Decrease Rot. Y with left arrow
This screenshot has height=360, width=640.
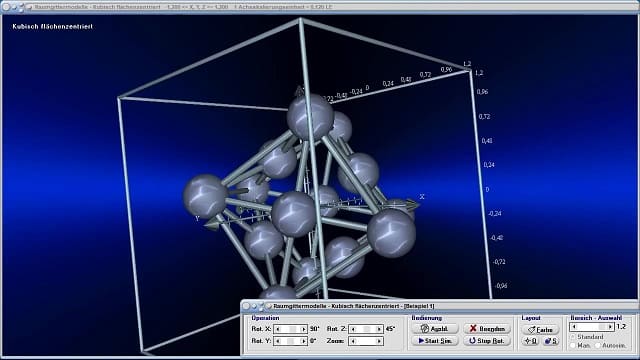click(x=278, y=341)
